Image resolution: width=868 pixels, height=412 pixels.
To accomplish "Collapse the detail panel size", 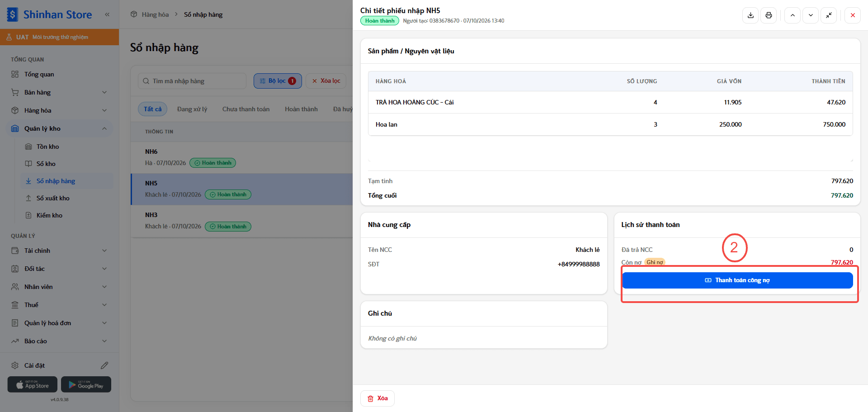I will [x=829, y=15].
